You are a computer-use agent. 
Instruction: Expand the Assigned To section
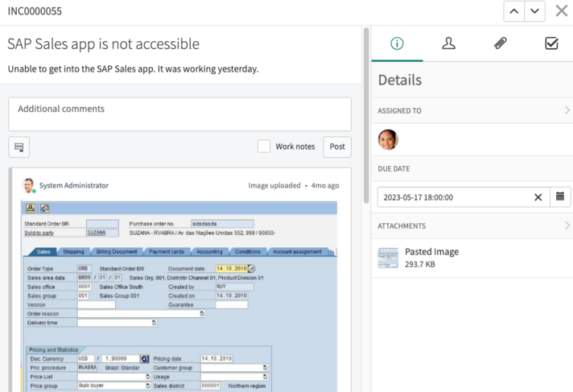point(472,110)
